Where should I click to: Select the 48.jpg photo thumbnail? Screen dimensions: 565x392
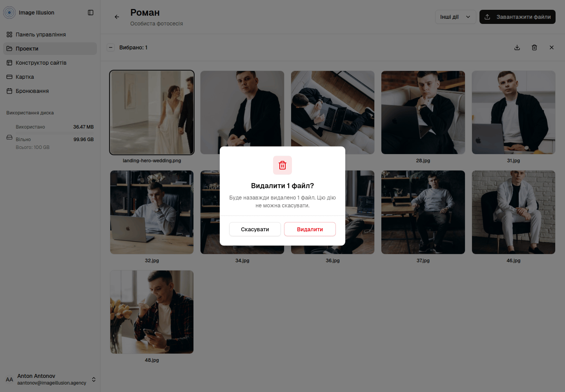click(152, 312)
